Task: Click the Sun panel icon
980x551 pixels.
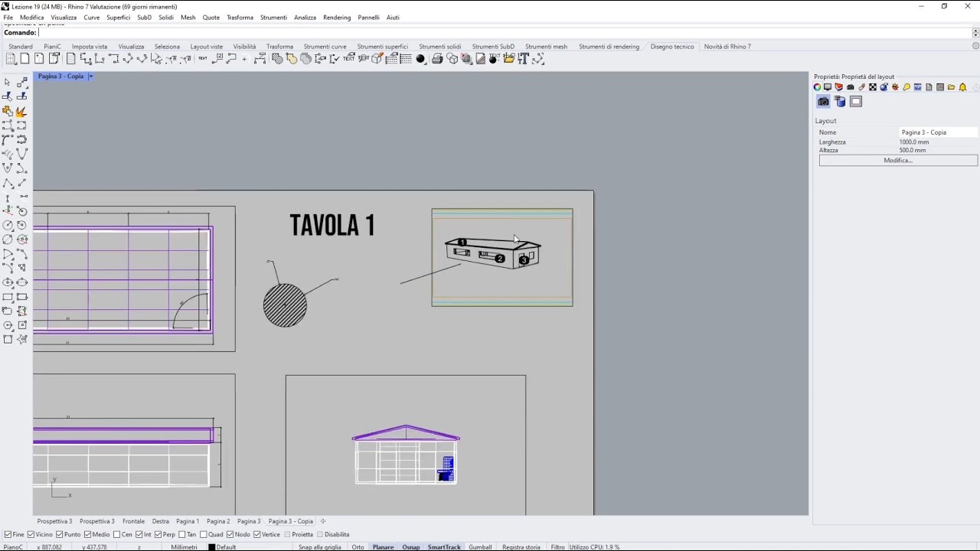Action: pos(895,87)
